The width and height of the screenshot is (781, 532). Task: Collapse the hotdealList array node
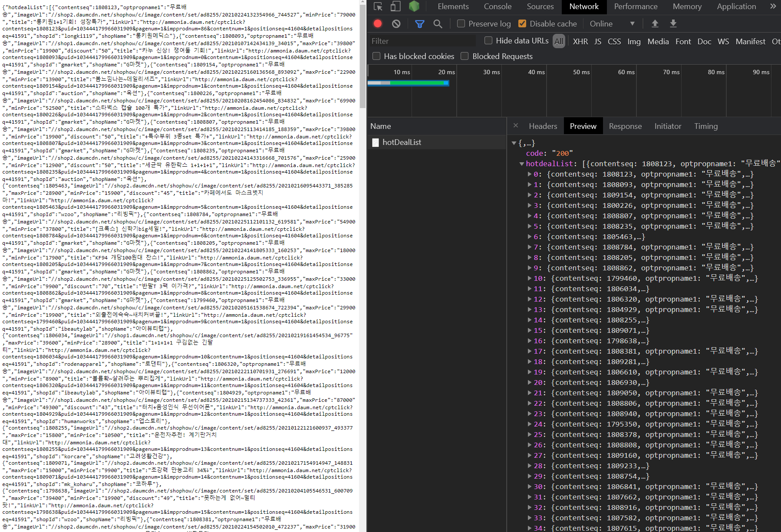(521, 164)
